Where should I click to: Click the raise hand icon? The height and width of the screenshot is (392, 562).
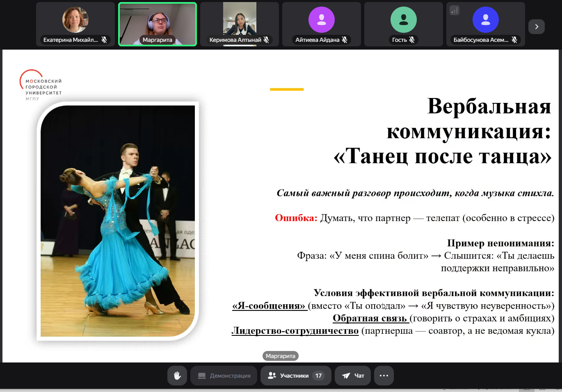[x=177, y=376]
